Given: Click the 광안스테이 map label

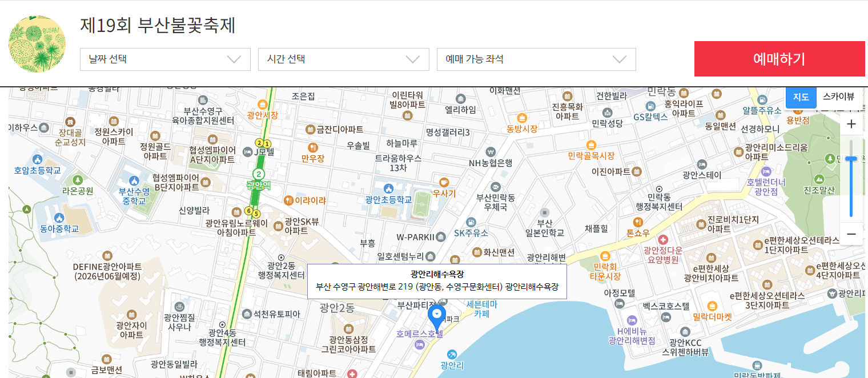Looking at the screenshot, I should [702, 175].
